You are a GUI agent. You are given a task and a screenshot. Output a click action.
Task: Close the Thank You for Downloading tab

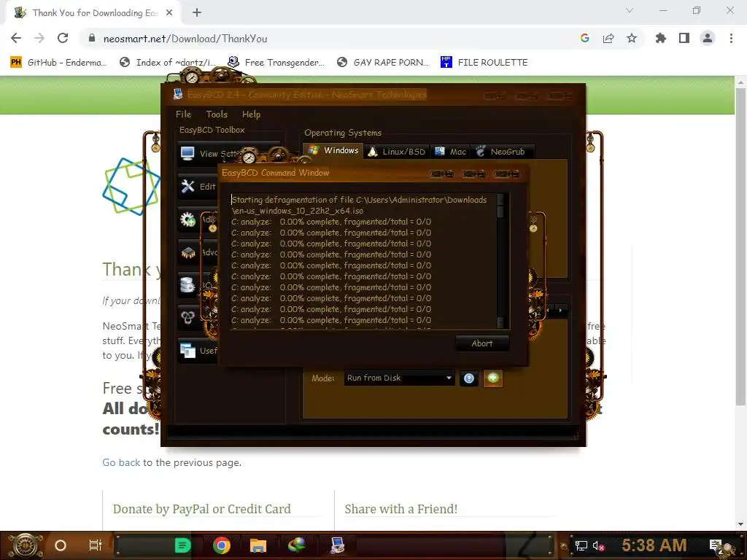(169, 13)
